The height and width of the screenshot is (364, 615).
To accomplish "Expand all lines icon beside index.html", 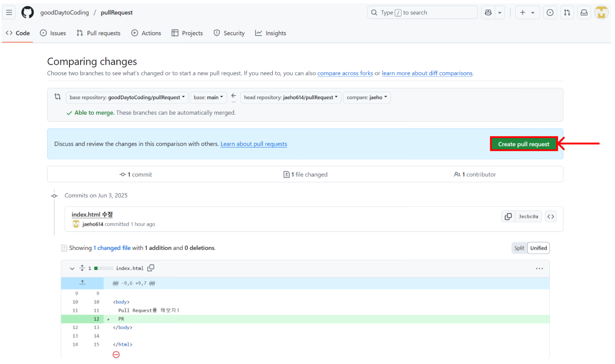I will [82, 268].
